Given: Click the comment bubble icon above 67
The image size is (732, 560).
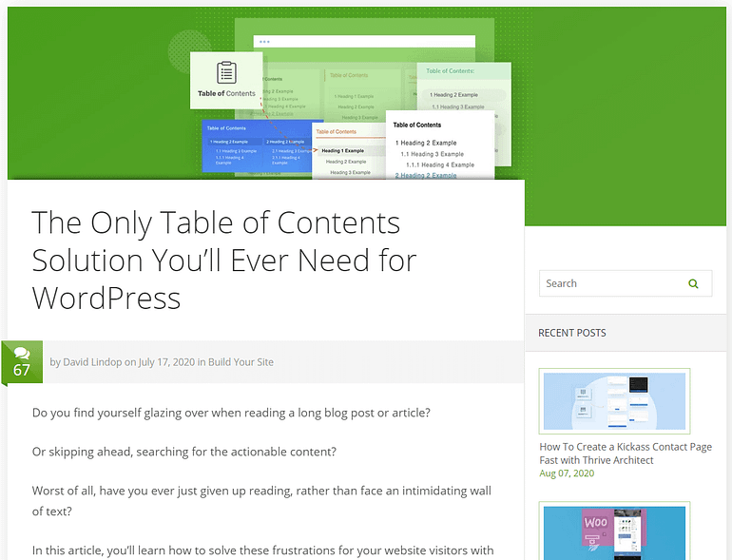Looking at the screenshot, I should click(x=22, y=354).
